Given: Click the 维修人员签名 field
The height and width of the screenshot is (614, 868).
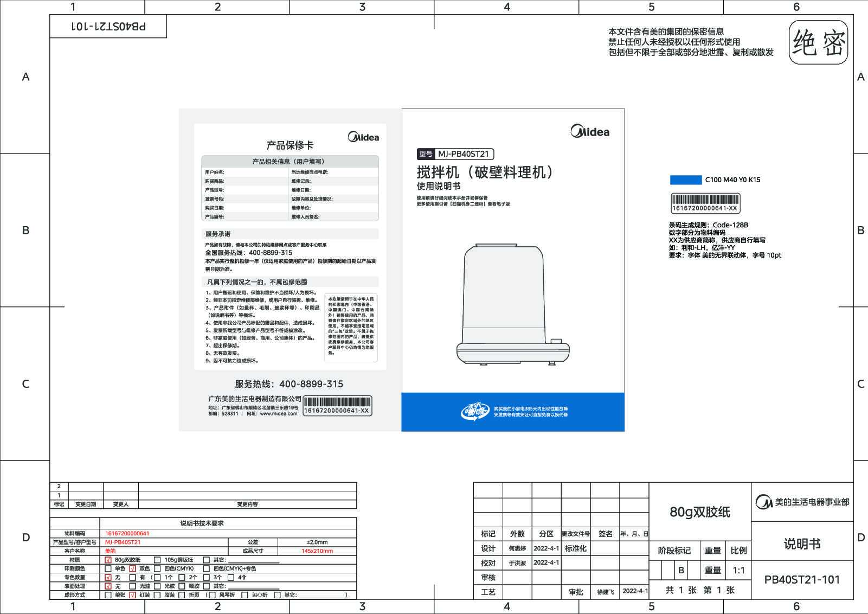Looking at the screenshot, I should tap(333, 216).
